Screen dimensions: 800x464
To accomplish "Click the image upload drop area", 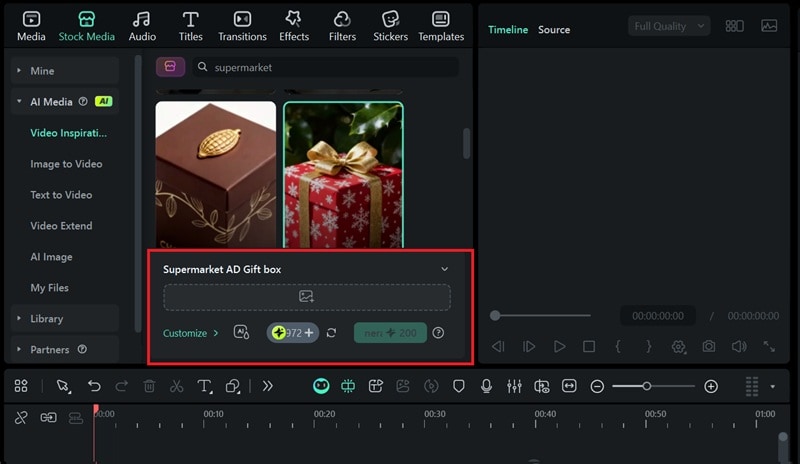I will (307, 297).
